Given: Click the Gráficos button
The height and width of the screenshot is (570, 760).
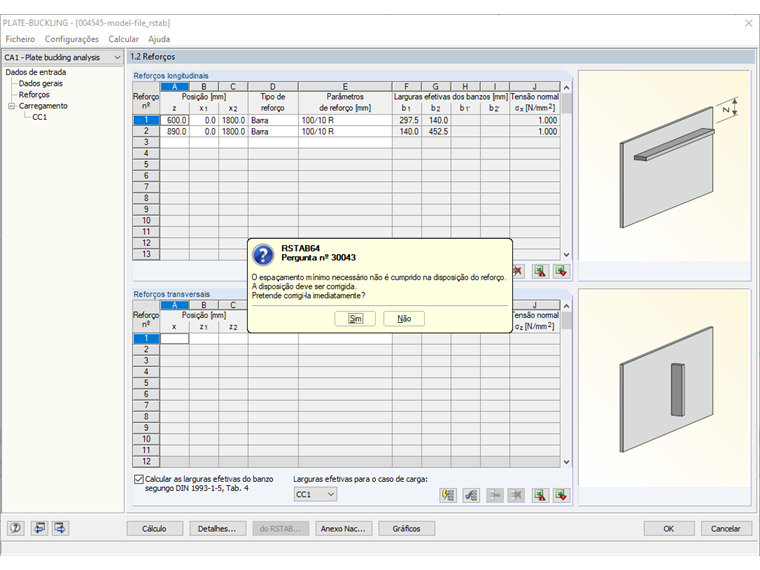Looking at the screenshot, I should (x=406, y=529).
